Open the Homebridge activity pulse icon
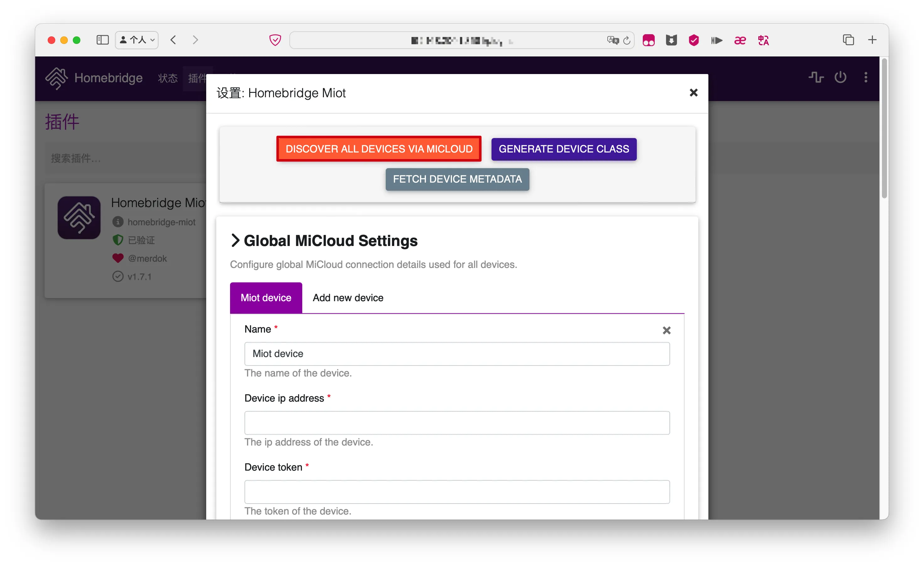924x566 pixels. (816, 77)
